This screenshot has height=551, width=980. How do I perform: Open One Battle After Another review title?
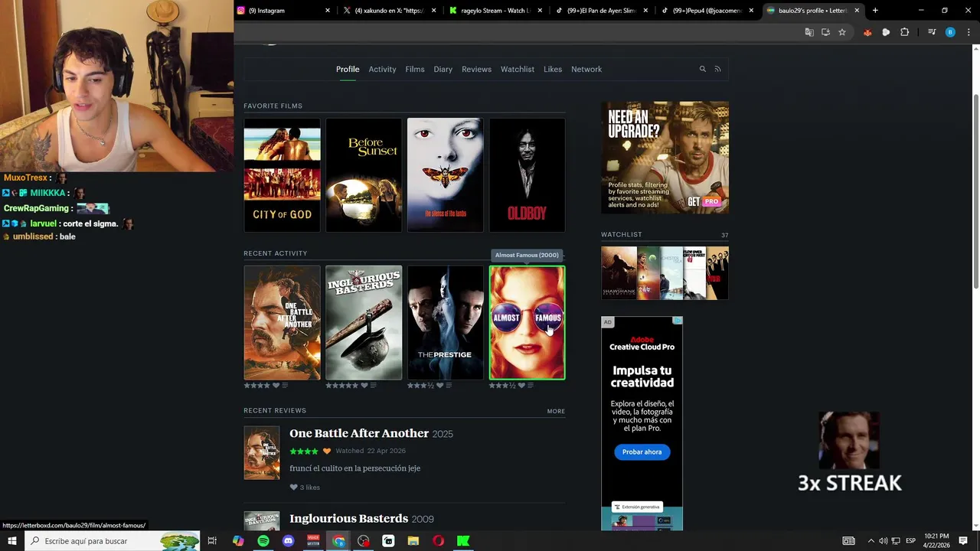pos(359,433)
